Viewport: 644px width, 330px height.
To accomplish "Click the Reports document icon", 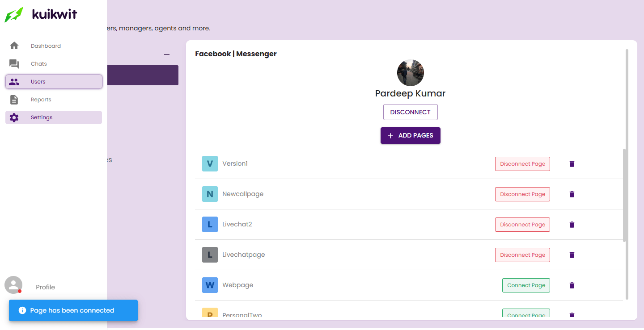I will 14,100.
